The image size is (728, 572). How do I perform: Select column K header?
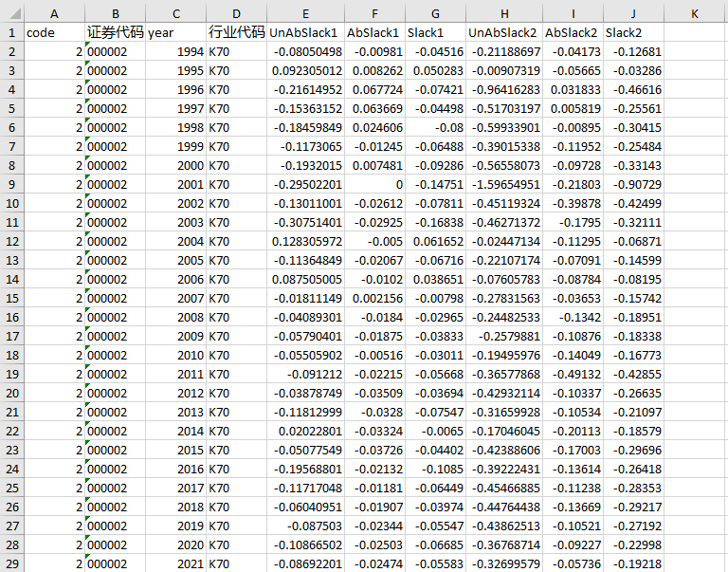coord(695,14)
